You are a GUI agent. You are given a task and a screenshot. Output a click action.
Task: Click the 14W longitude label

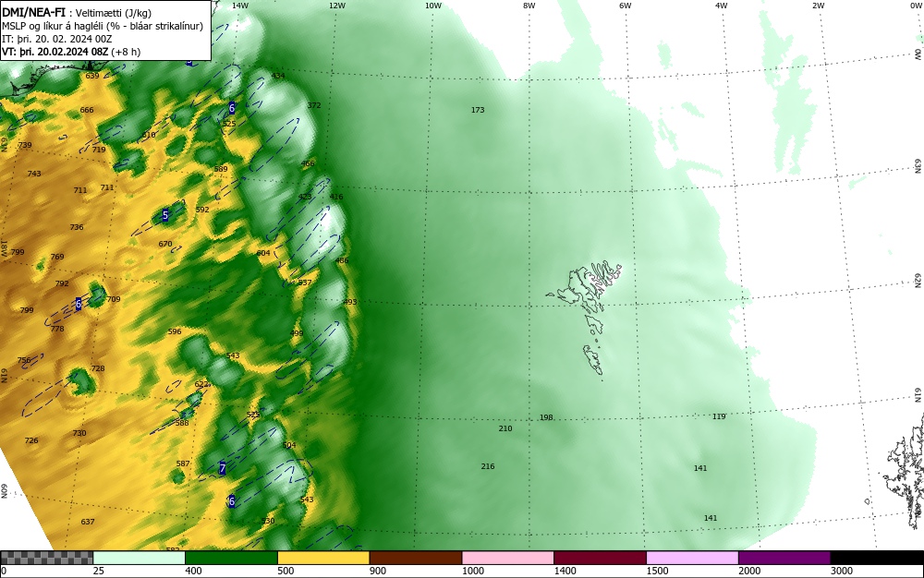tap(240, 6)
